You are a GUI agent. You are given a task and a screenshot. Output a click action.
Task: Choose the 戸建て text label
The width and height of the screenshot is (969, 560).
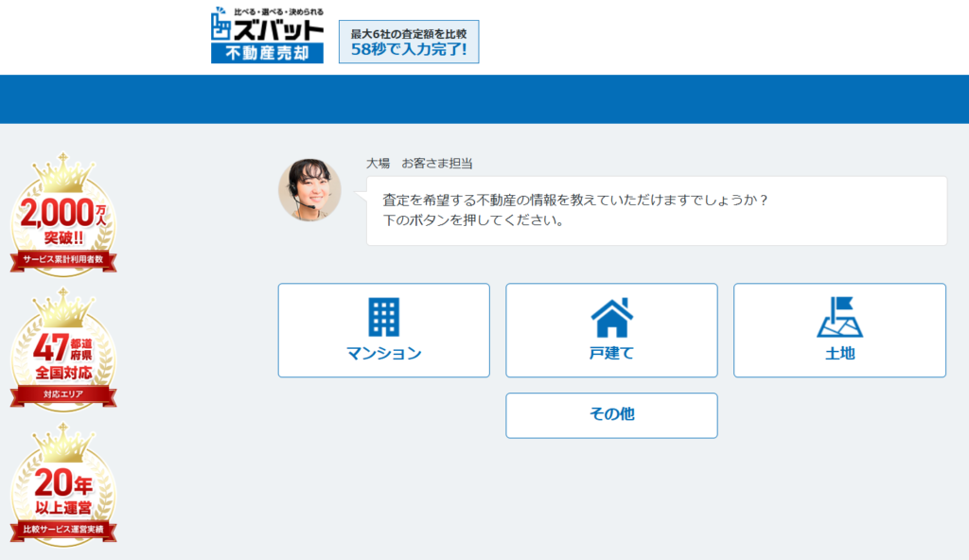(x=611, y=354)
